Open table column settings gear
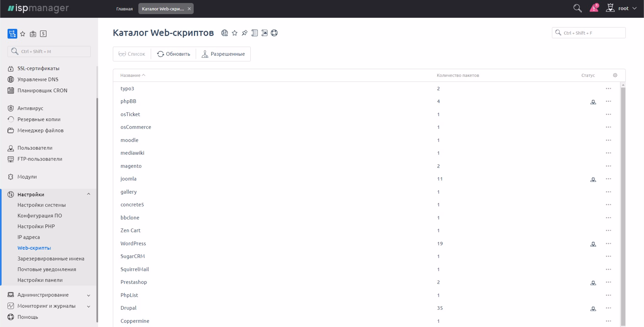 615,75
